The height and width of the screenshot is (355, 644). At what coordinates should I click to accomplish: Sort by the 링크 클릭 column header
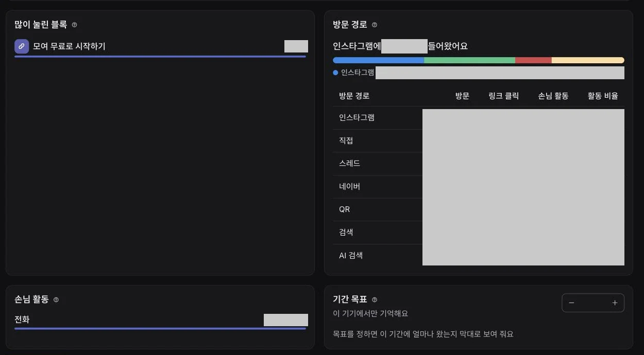click(504, 96)
